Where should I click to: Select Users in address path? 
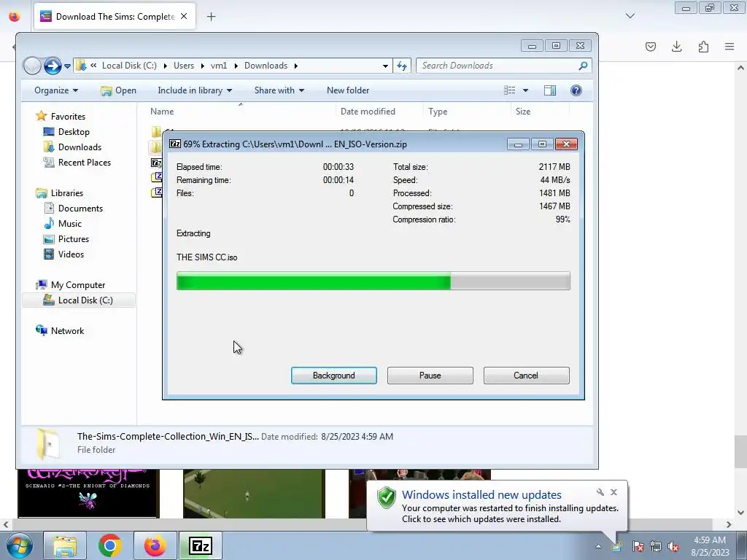(183, 66)
